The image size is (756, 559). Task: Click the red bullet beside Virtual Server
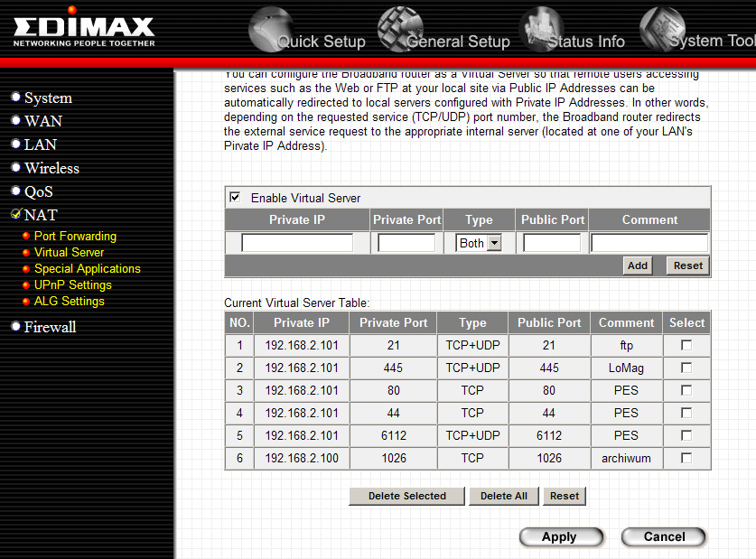[26, 253]
